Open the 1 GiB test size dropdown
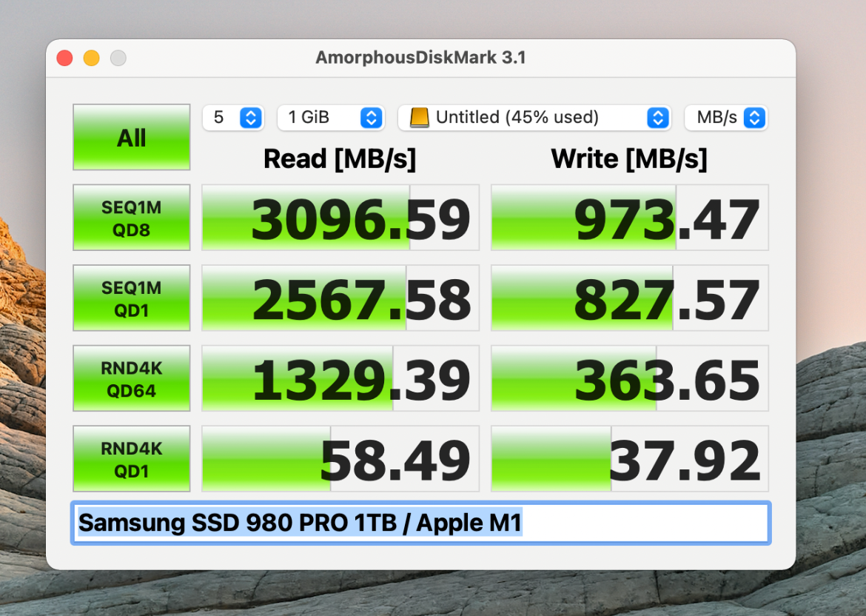Screen dimensions: 866x616 331,118
